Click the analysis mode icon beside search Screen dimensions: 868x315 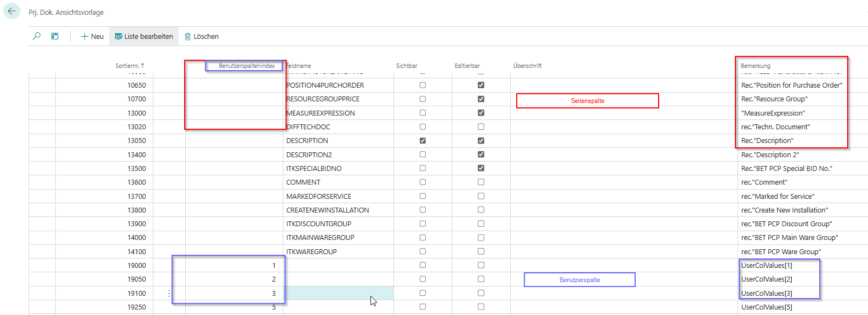point(55,36)
